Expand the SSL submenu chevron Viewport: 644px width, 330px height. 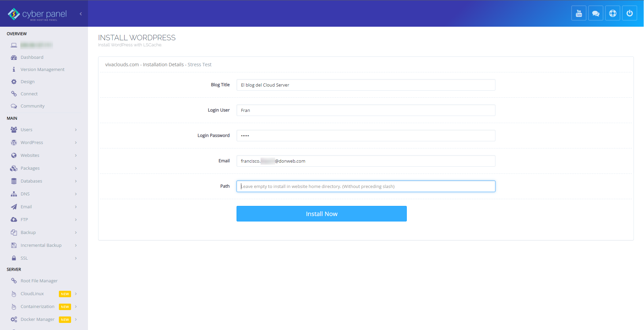pos(76,258)
